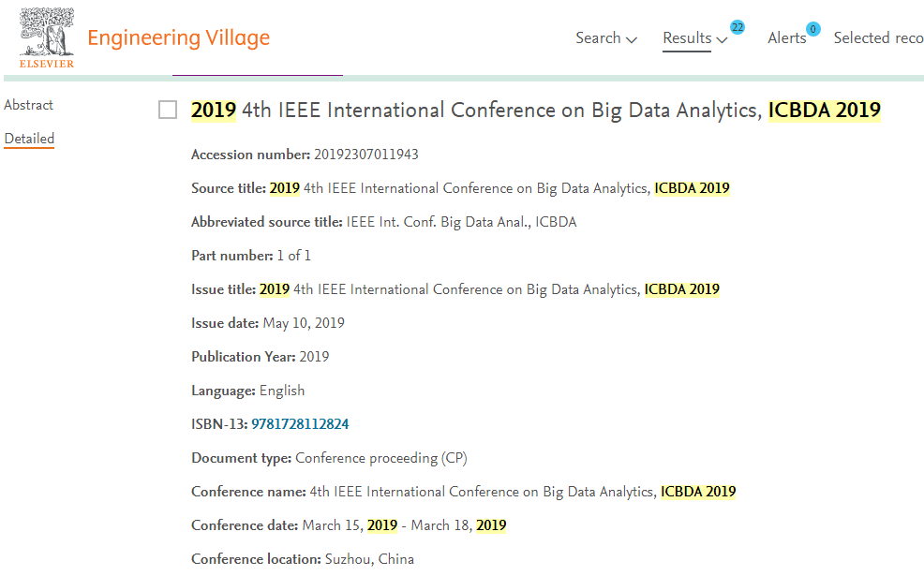This screenshot has width=924, height=576.
Task: Expand the Search dropdown chevron
Action: point(632,40)
